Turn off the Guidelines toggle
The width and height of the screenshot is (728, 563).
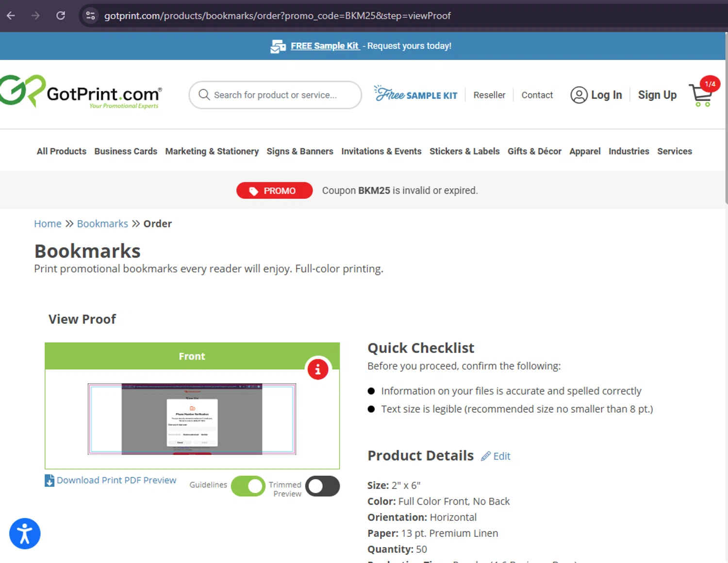click(248, 486)
